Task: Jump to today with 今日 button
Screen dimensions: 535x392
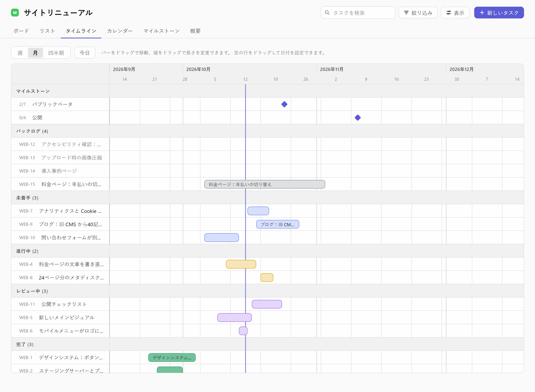Action: pyautogui.click(x=85, y=53)
